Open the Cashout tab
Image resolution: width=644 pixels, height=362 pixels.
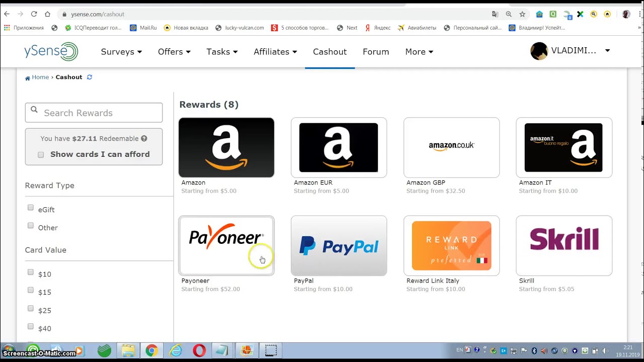(330, 52)
